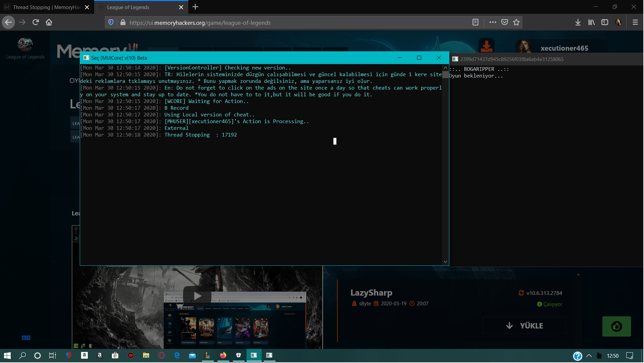Click the BOGARIPPER console header text
Image resolution: width=644 pixels, height=363 pixels.
(479, 69)
